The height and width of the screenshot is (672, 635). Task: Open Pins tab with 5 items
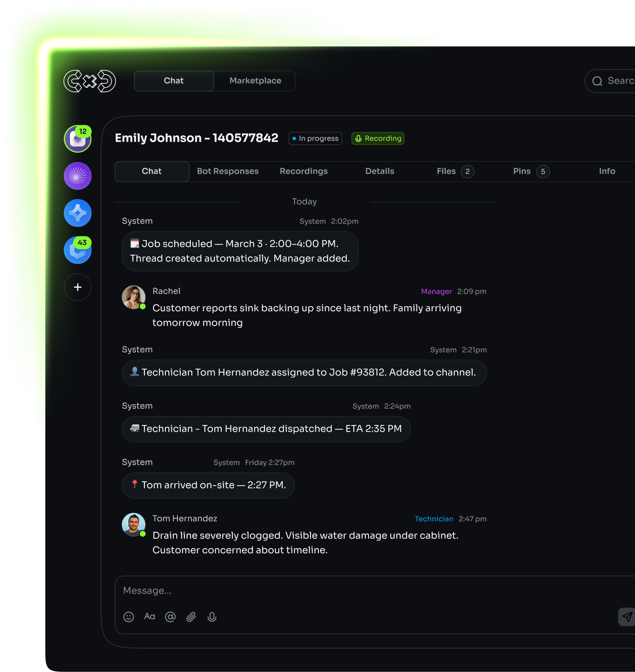[531, 171]
